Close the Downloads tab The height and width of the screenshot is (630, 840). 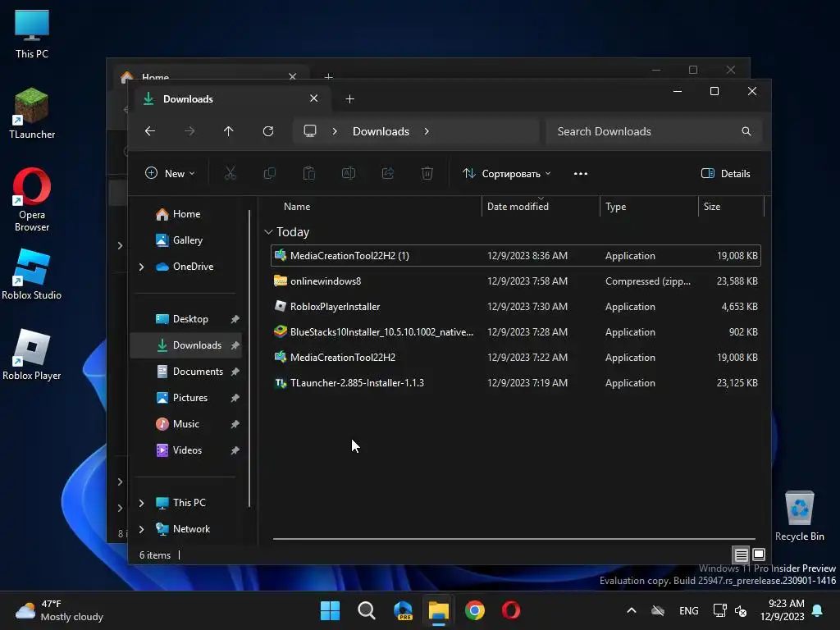[314, 98]
